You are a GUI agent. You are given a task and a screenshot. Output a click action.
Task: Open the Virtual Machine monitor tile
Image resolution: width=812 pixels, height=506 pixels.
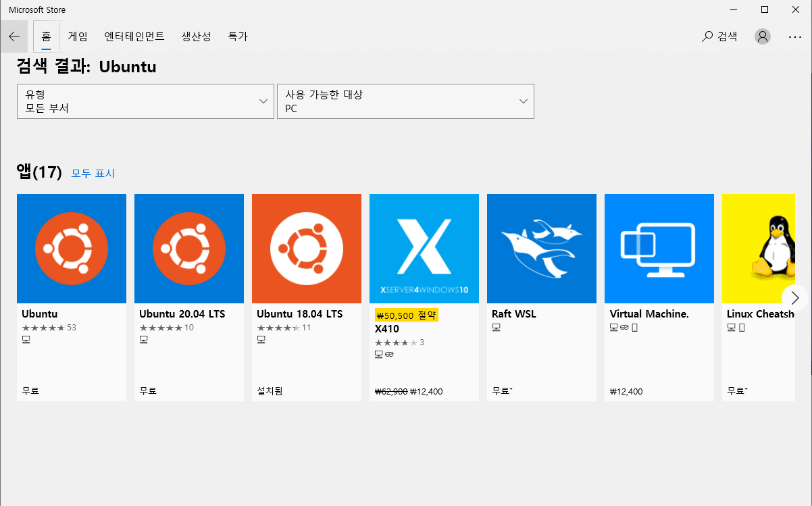[x=659, y=249]
